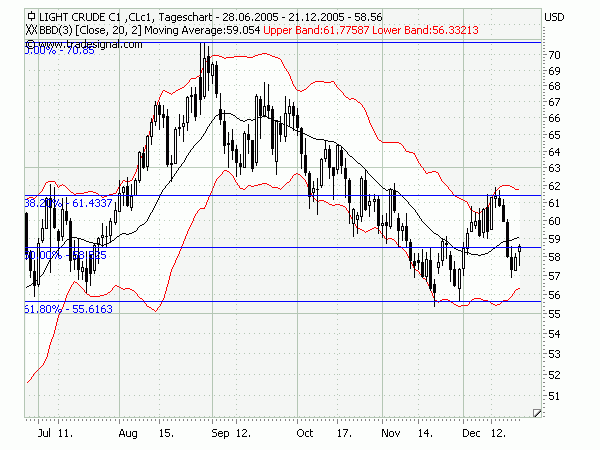Click the red Upper Band:61.77587 label

pyautogui.click(x=316, y=30)
